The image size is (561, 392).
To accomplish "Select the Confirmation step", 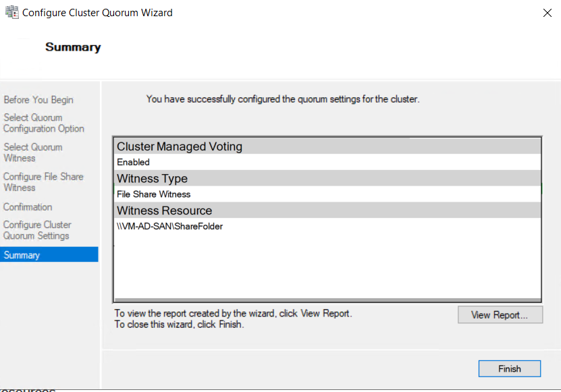I will pyautogui.click(x=28, y=207).
